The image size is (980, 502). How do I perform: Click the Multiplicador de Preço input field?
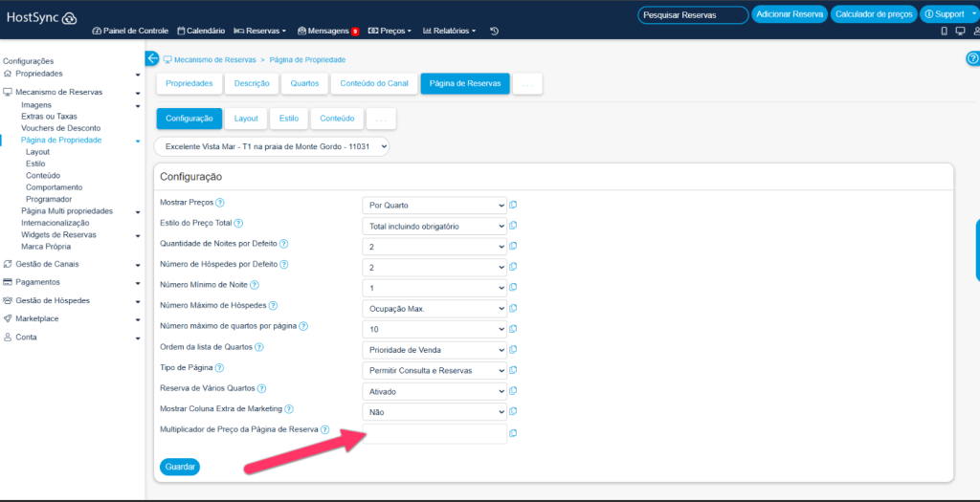coord(434,434)
